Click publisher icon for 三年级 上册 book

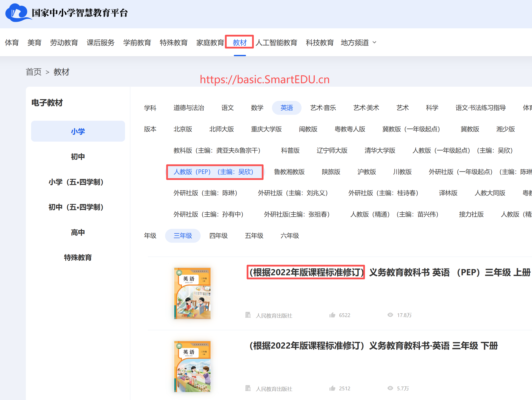pos(248,315)
